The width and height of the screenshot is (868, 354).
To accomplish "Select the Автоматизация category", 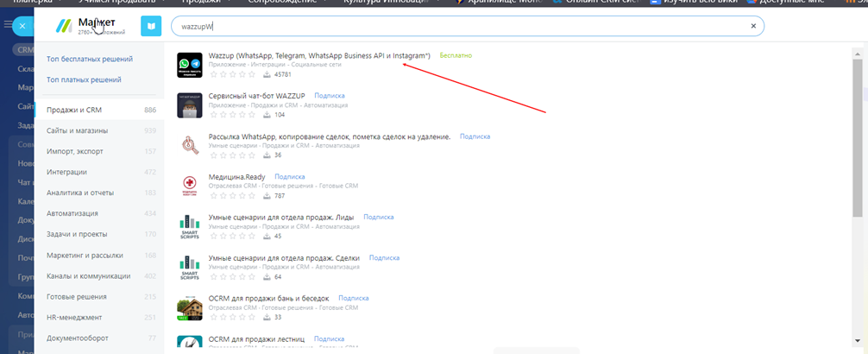I will [x=99, y=213].
